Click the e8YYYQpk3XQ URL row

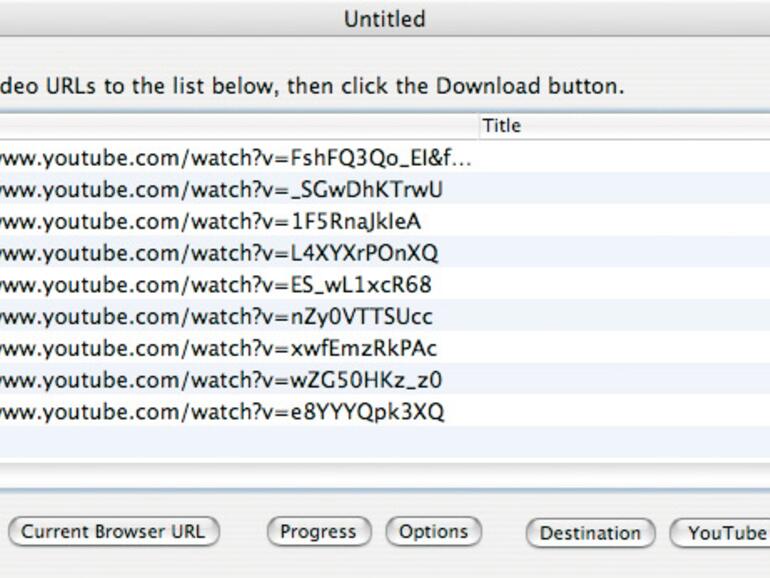click(222, 413)
